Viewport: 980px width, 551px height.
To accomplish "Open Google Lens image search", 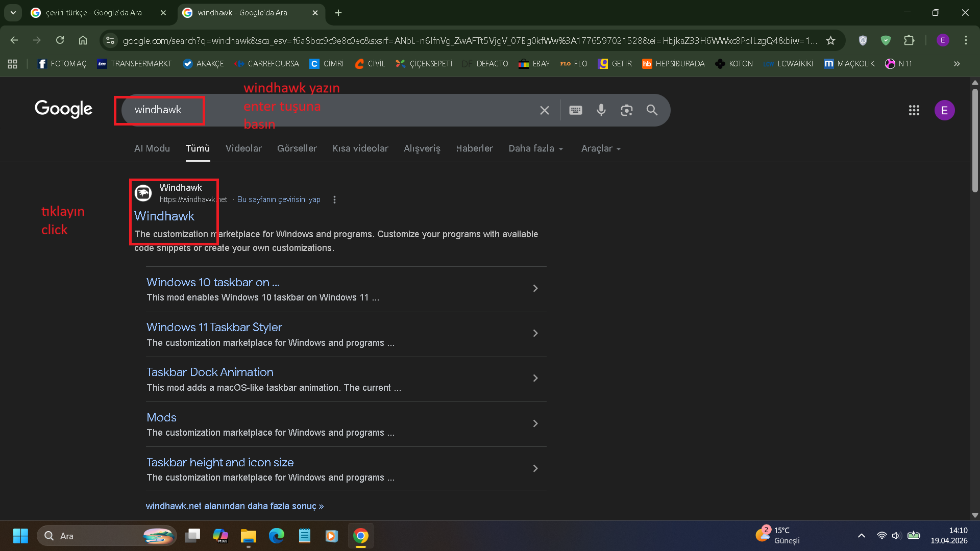I will [626, 110].
